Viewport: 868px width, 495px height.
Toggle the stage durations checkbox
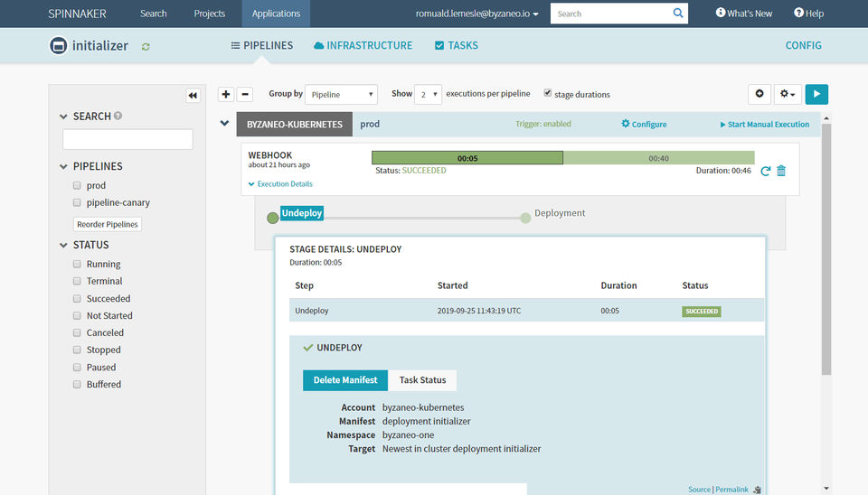(x=548, y=93)
